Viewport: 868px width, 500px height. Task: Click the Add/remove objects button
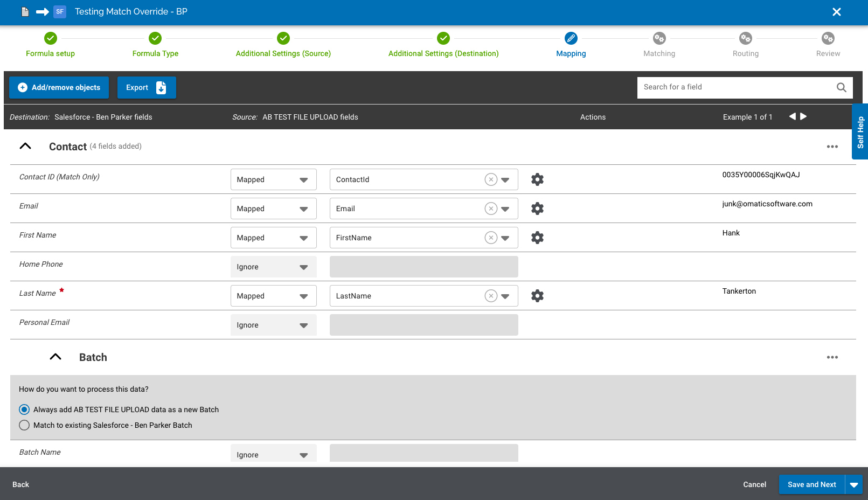click(59, 87)
